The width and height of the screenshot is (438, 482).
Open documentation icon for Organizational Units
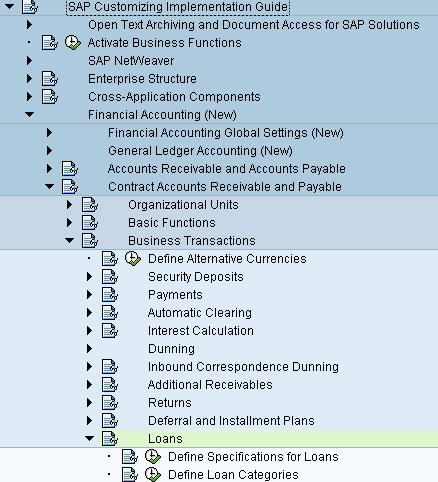[90, 205]
